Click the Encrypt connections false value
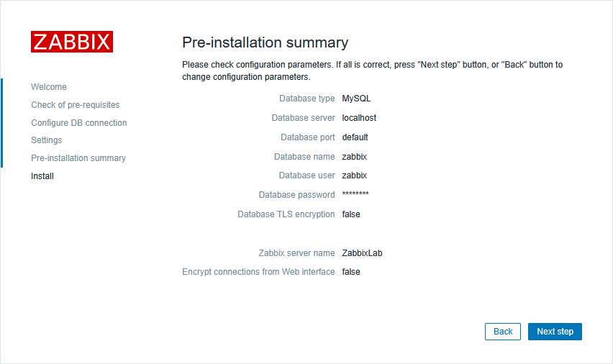The image size is (613, 364). coord(351,272)
